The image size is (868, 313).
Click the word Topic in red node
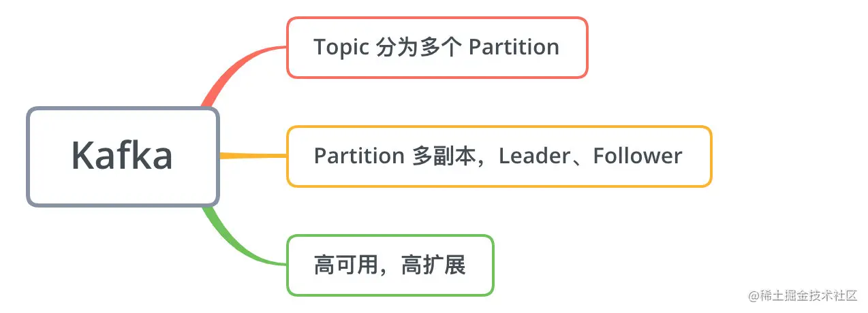[x=341, y=48]
